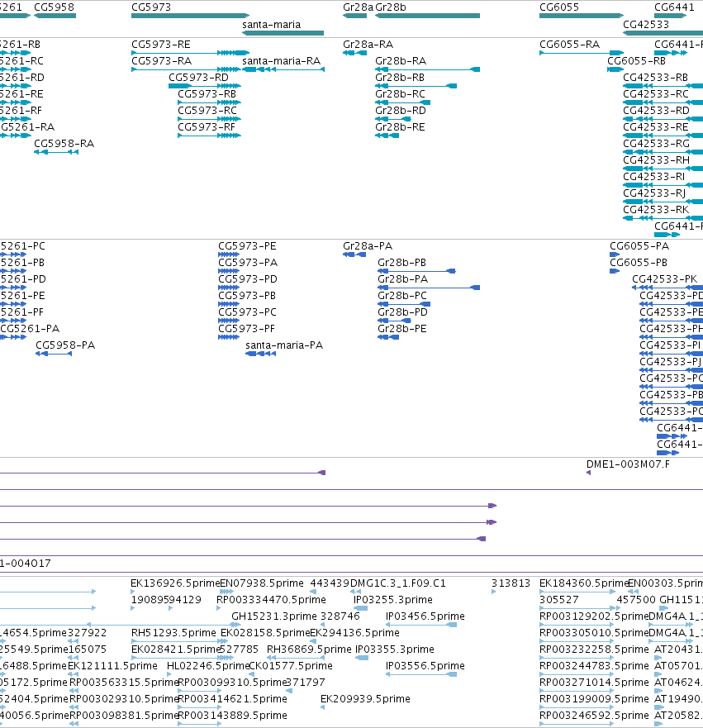Select EST HL02246.5prime
703x728 pixels.
208,666
